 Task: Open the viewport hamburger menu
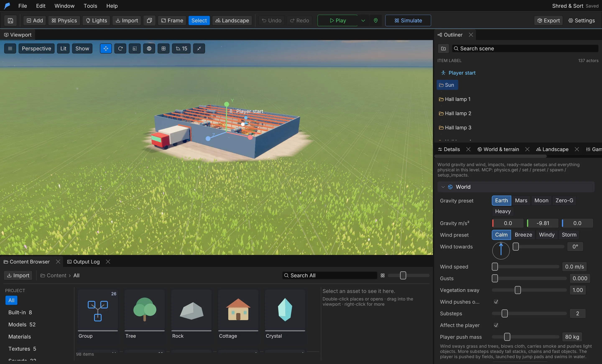(x=10, y=48)
